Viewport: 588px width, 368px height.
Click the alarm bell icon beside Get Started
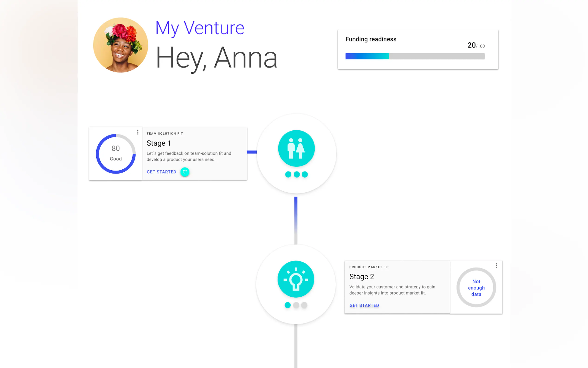[185, 172]
